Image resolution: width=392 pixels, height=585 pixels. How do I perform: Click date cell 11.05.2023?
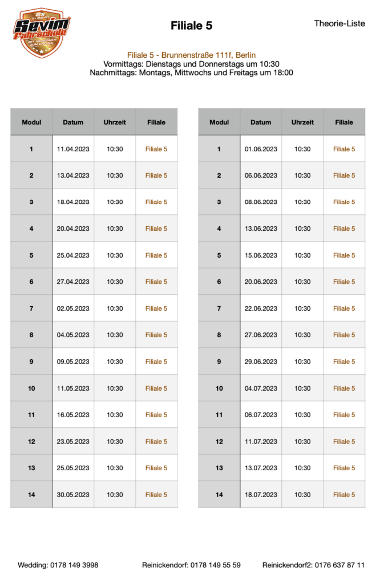(x=73, y=388)
